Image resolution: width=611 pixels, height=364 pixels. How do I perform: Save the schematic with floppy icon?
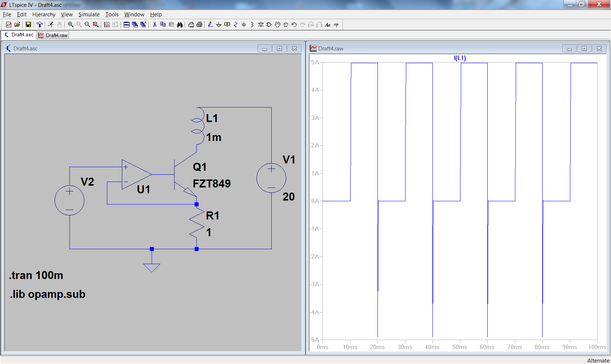28,25
